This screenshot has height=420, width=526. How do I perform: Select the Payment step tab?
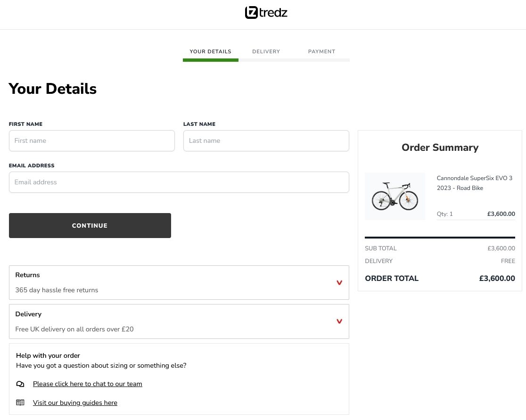pos(321,51)
